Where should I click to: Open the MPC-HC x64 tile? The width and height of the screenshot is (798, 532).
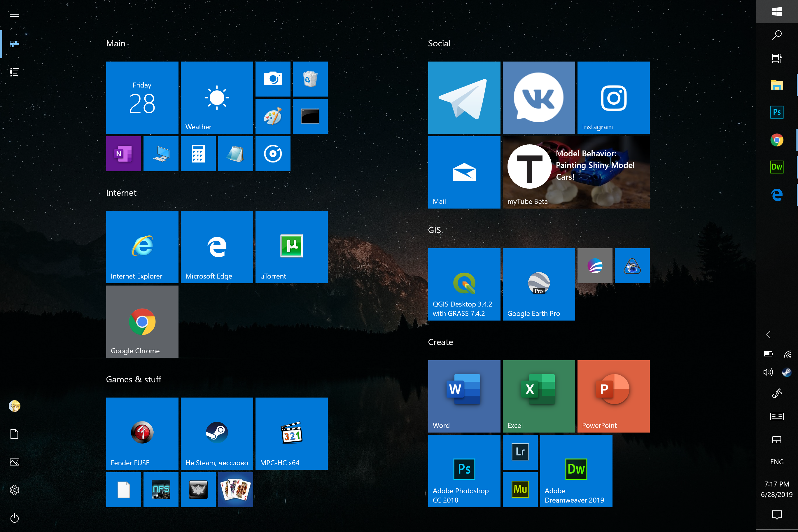point(291,434)
